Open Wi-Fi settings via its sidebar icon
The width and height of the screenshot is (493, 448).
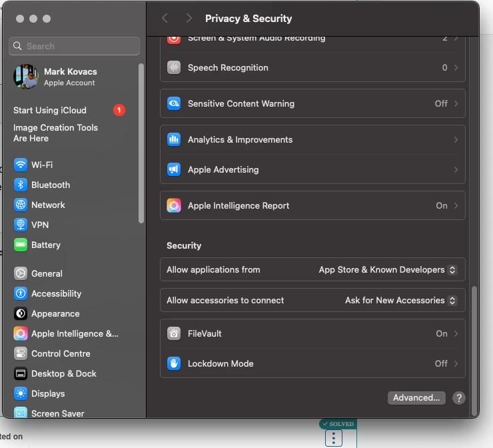pos(21,165)
